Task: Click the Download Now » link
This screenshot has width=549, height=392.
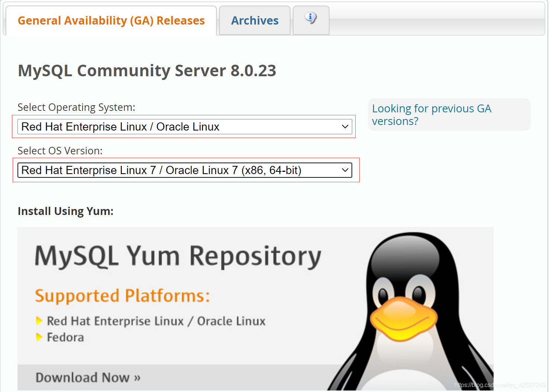Action: pos(88,377)
